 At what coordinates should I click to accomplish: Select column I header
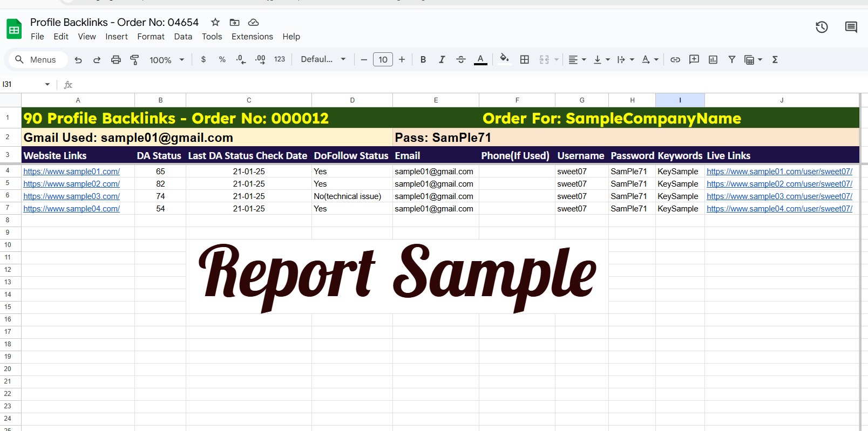680,100
